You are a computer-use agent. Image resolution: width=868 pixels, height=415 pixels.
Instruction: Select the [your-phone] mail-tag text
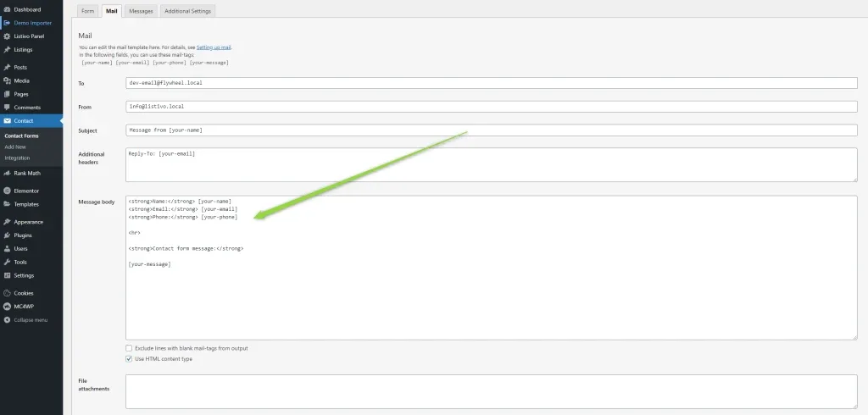pyautogui.click(x=170, y=63)
